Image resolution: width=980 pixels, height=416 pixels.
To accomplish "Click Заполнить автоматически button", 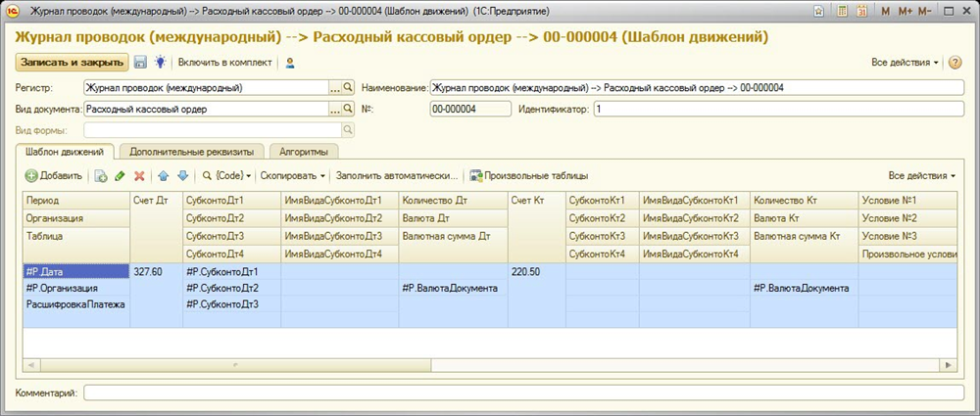I will 397,176.
